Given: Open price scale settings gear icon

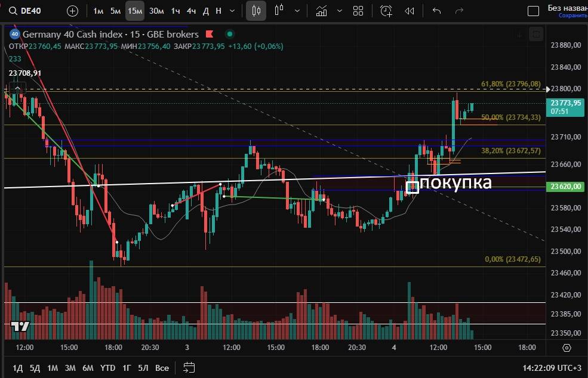Looking at the screenshot, I should (x=567, y=348).
